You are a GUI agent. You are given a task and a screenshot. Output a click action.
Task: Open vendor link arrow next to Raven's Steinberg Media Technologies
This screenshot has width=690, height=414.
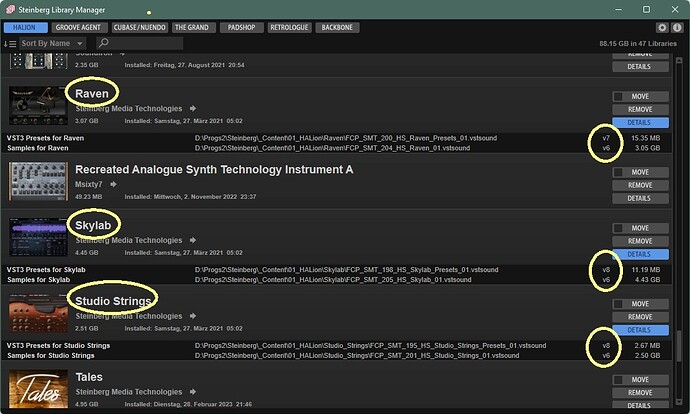(x=193, y=108)
